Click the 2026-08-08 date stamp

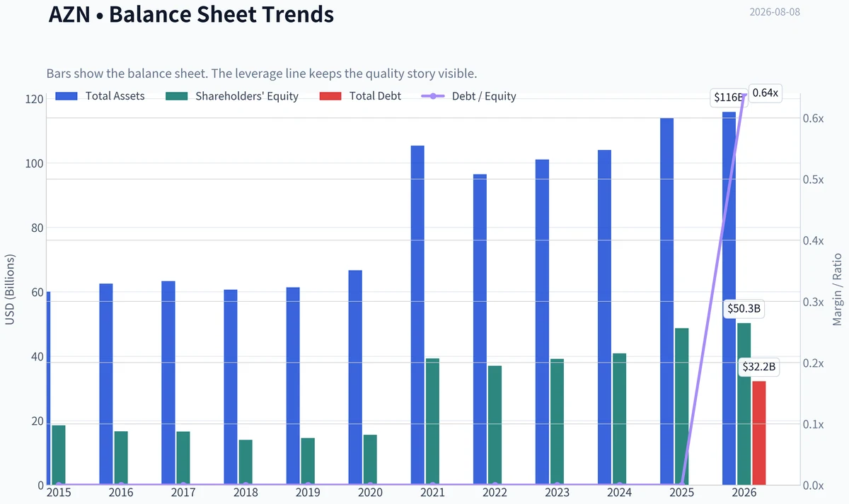[775, 12]
